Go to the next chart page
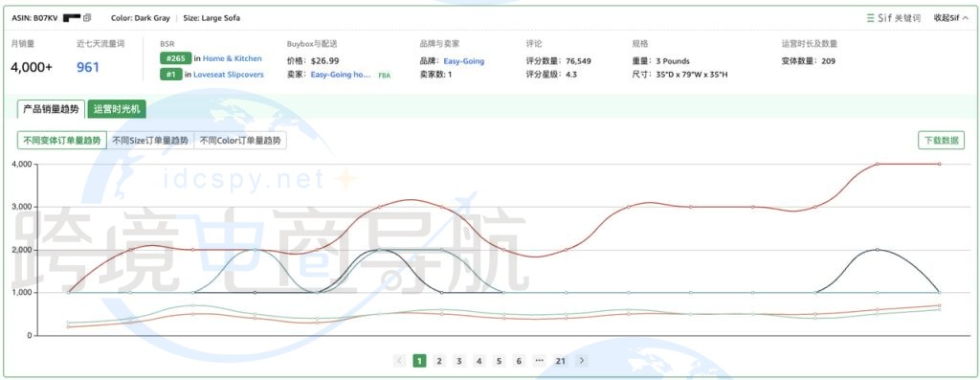Image resolution: width=980 pixels, height=380 pixels. (582, 361)
